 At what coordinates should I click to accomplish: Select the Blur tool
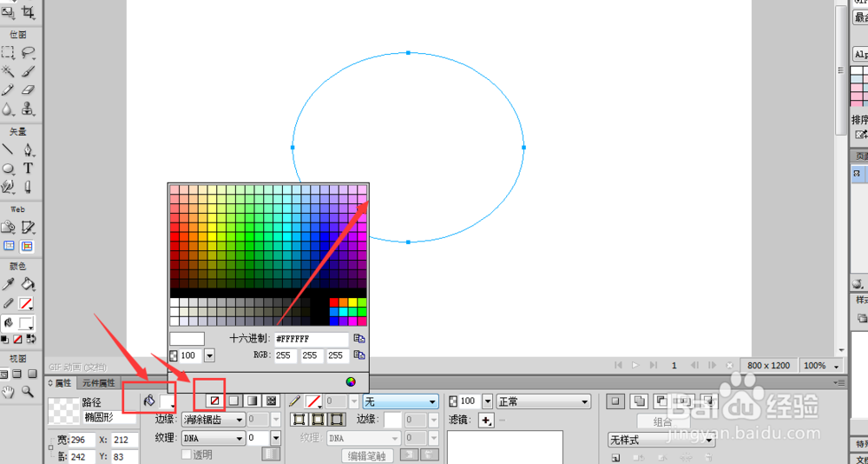(8, 108)
